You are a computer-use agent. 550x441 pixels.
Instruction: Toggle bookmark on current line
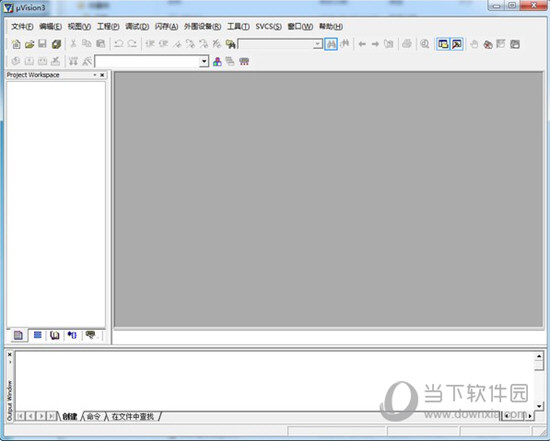click(177, 44)
